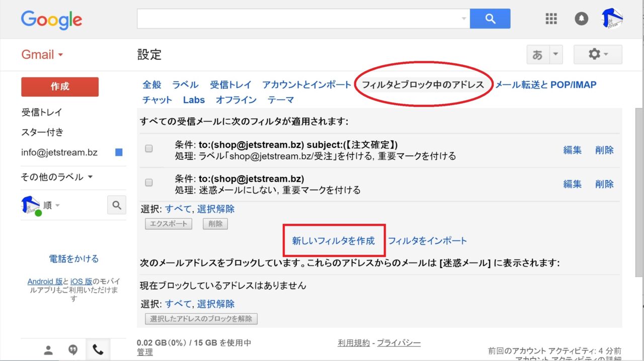Open the notifications bell icon
Viewport: 644px width, 361px height.
(x=582, y=19)
